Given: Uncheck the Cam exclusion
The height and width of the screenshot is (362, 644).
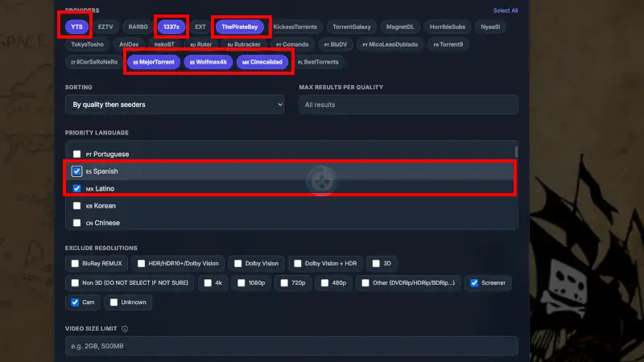Looking at the screenshot, I should 75,302.
